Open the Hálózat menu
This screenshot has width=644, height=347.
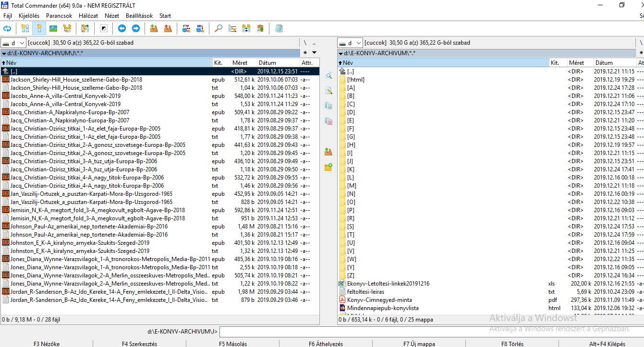click(x=88, y=16)
